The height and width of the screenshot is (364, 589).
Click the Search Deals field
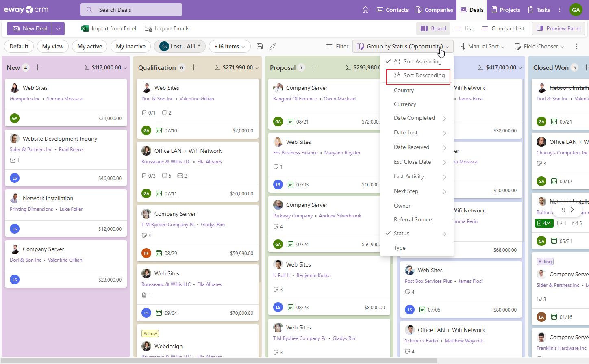(x=131, y=10)
